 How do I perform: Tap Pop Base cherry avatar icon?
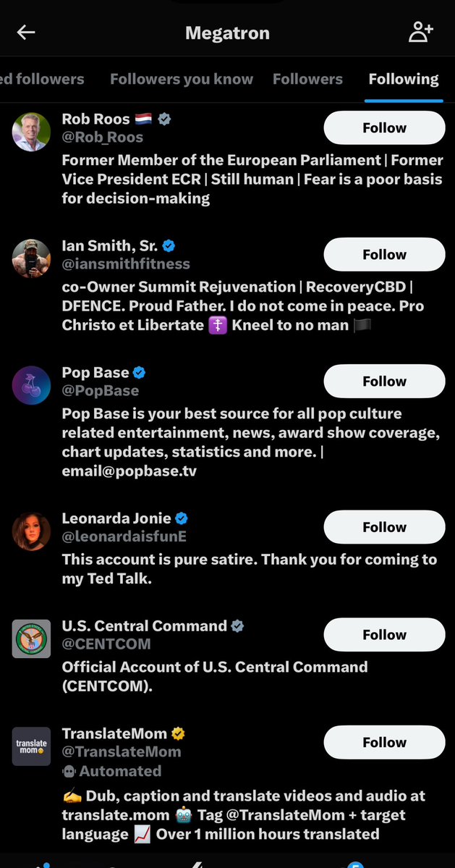pyautogui.click(x=32, y=386)
